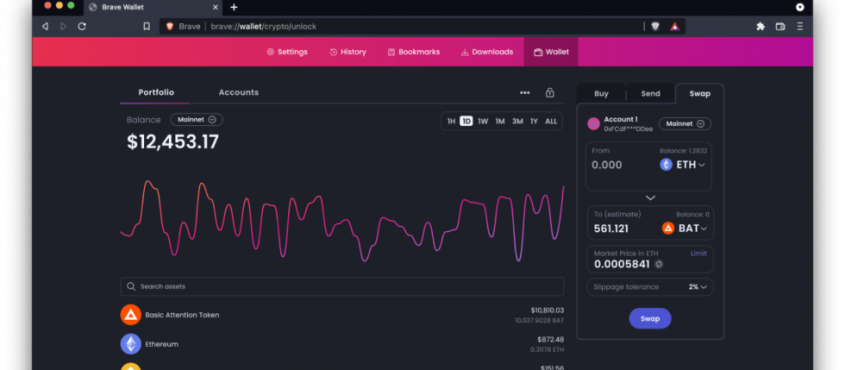Select the 1W chart range
The height and width of the screenshot is (370, 845).
(483, 121)
